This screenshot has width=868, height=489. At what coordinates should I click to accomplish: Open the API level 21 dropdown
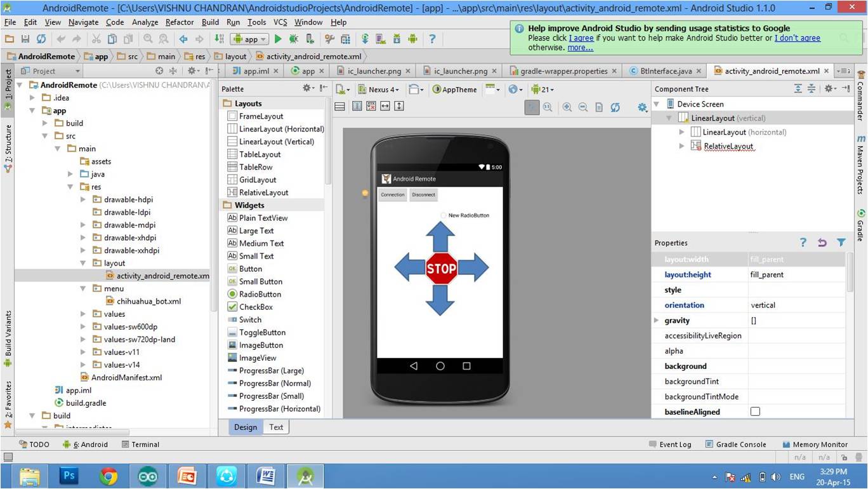point(542,90)
